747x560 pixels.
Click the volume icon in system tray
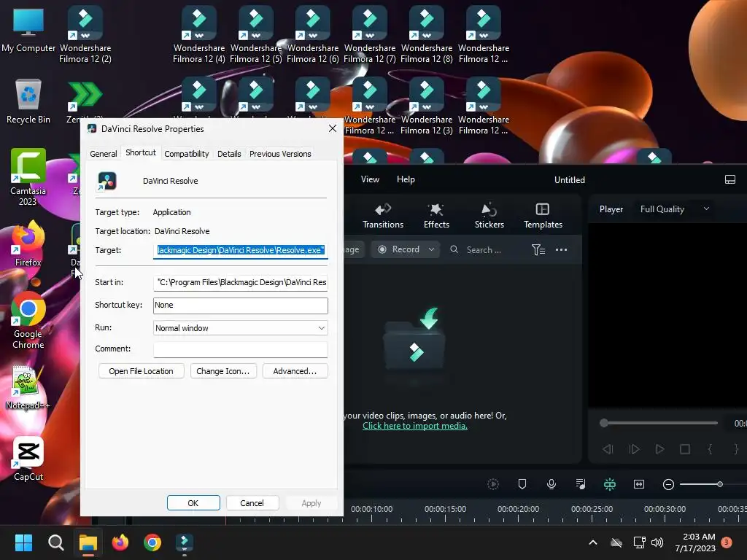(x=657, y=542)
